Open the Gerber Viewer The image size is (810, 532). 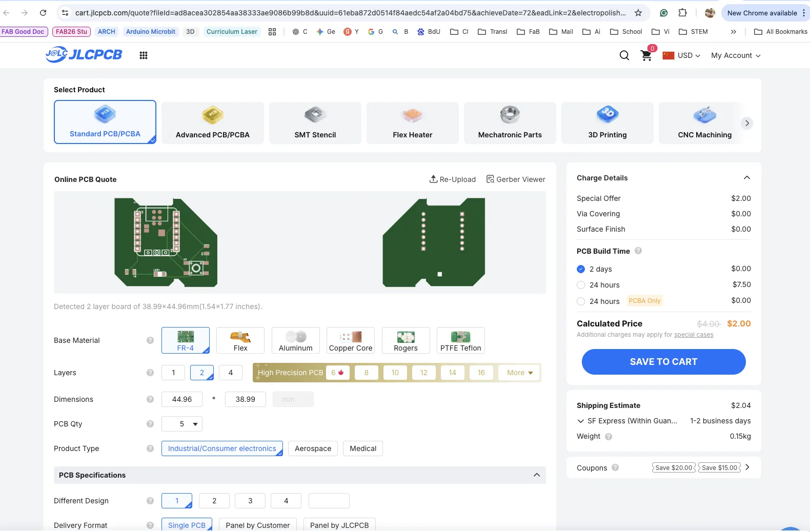(516, 179)
